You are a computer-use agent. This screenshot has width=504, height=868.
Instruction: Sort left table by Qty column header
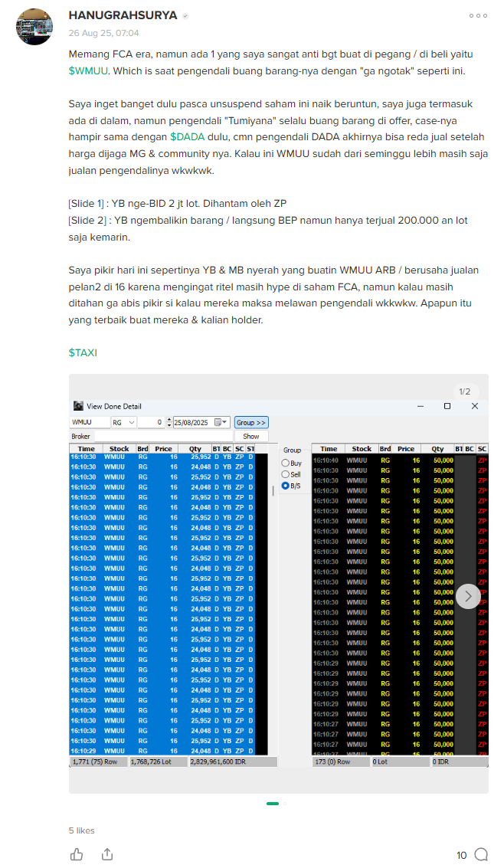195,449
